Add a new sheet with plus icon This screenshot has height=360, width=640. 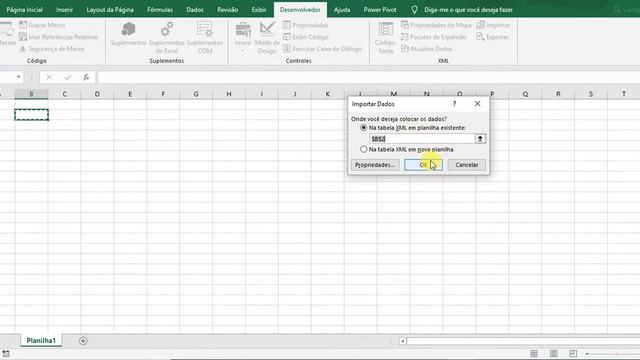[83, 341]
